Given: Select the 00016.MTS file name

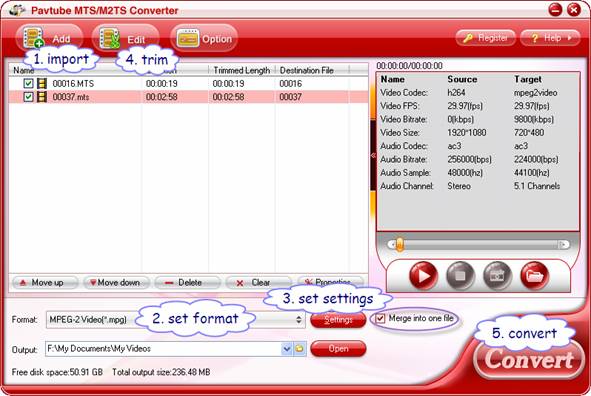Looking at the screenshot, I should pos(73,84).
